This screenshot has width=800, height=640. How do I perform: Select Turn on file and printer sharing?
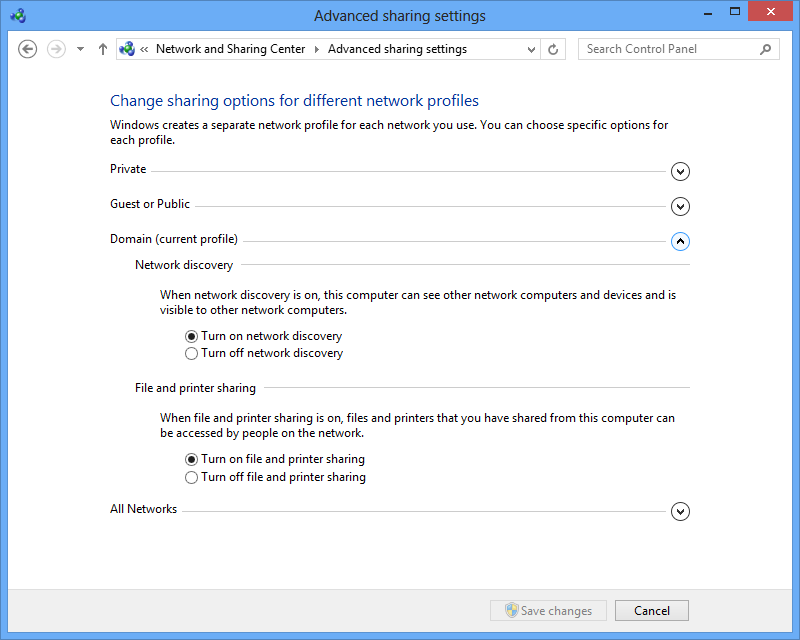[x=274, y=459]
